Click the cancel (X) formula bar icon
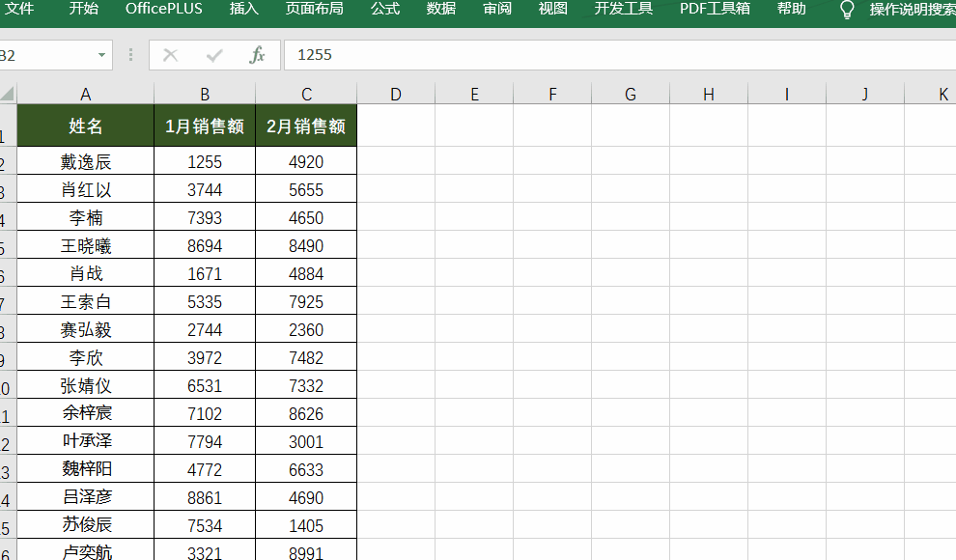The height and width of the screenshot is (560, 956). [x=171, y=55]
